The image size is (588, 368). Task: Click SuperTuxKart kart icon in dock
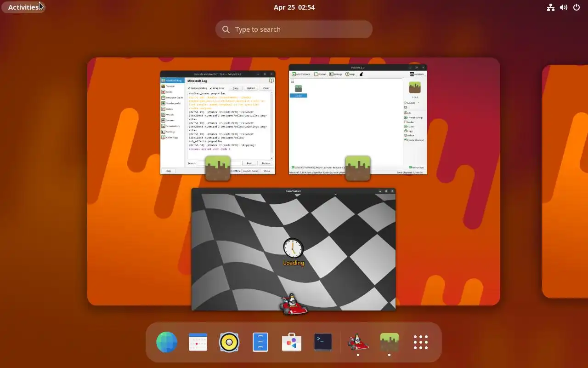point(358,342)
